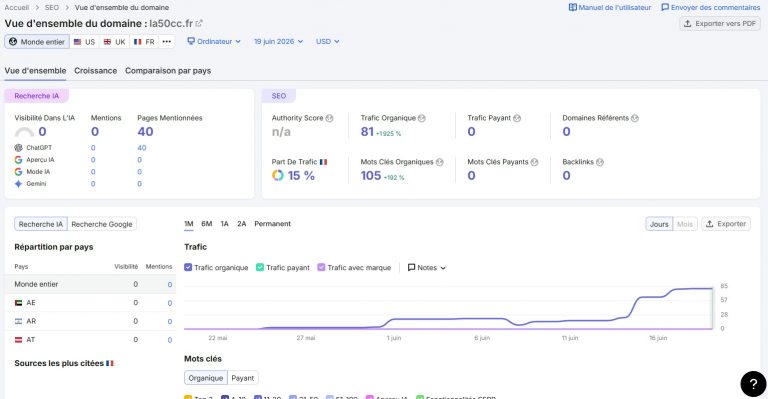Switch to Comparaison par pays tab
Viewport: 768px width, 399px height.
coord(168,70)
